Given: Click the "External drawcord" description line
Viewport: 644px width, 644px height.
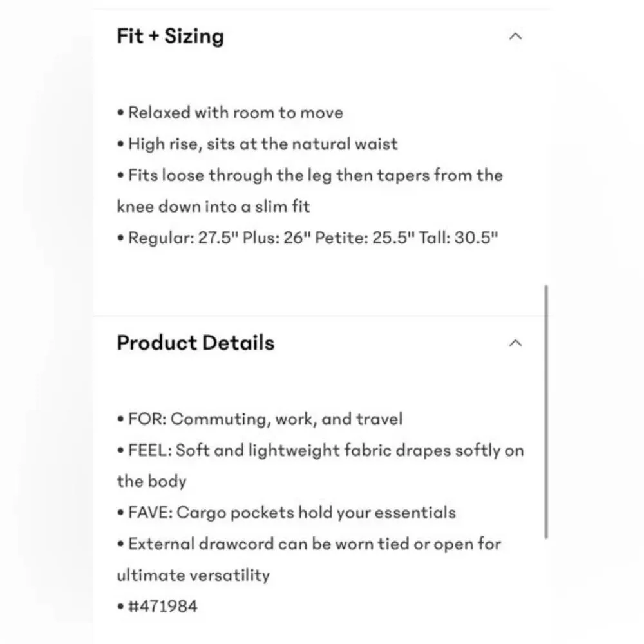Looking at the screenshot, I should coord(314,544).
